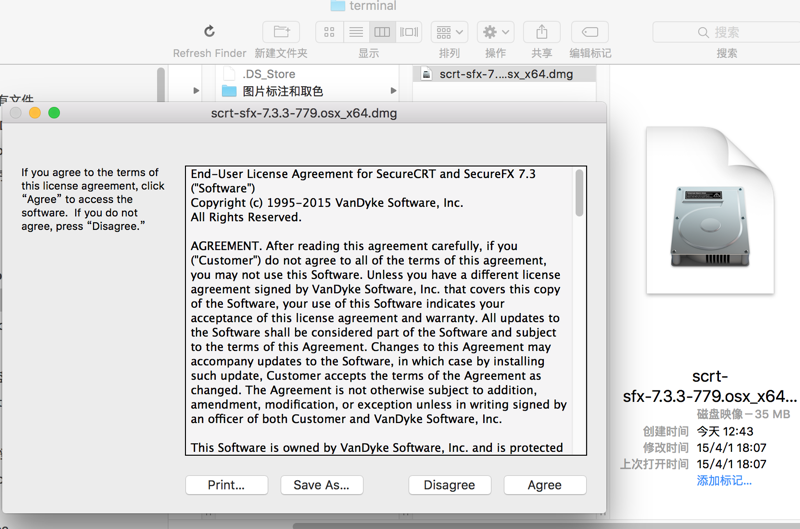
Task: Click the preview file name scrt-sfx-7.3.3-779.osx_x64
Action: point(710,386)
